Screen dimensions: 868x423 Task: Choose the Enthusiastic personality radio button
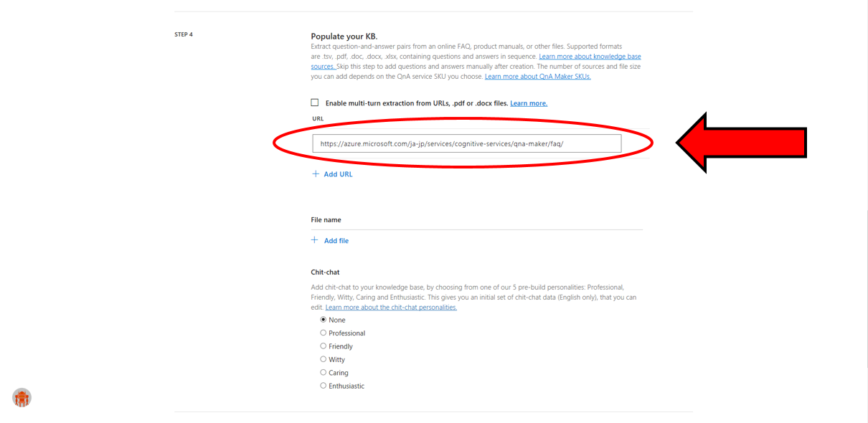(323, 386)
